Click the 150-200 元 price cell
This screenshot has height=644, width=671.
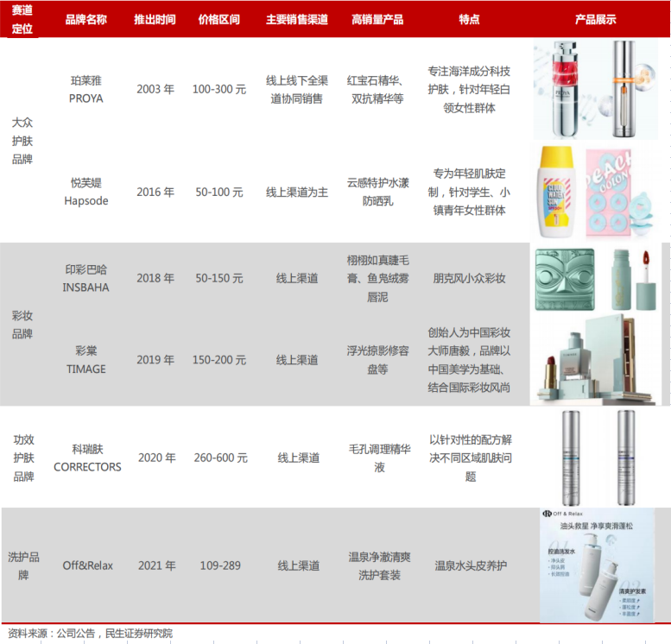coord(219,360)
